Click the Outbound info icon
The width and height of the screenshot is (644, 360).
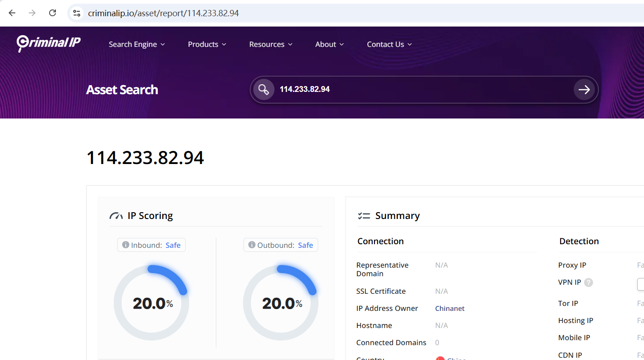pyautogui.click(x=252, y=245)
